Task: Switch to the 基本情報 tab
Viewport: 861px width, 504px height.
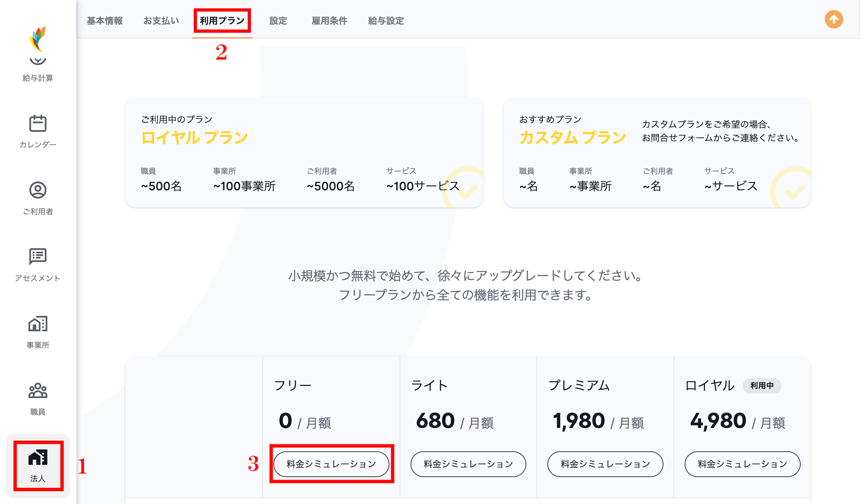Action: pyautogui.click(x=105, y=21)
